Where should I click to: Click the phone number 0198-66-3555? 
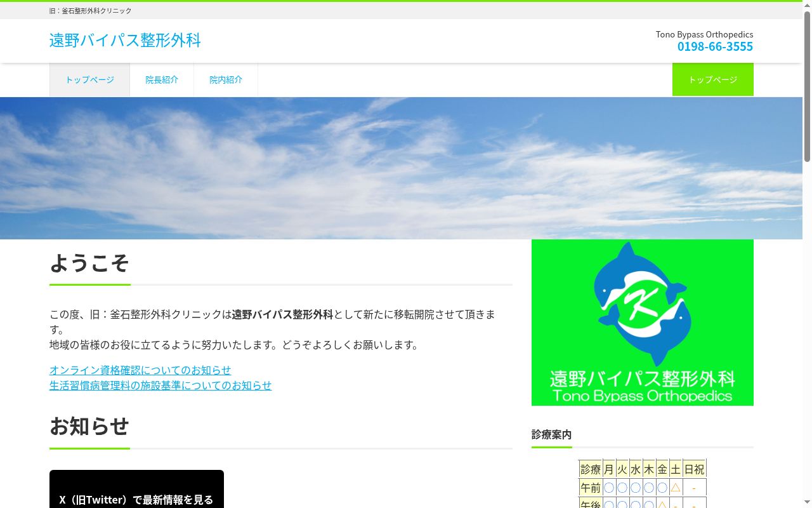pos(715,46)
